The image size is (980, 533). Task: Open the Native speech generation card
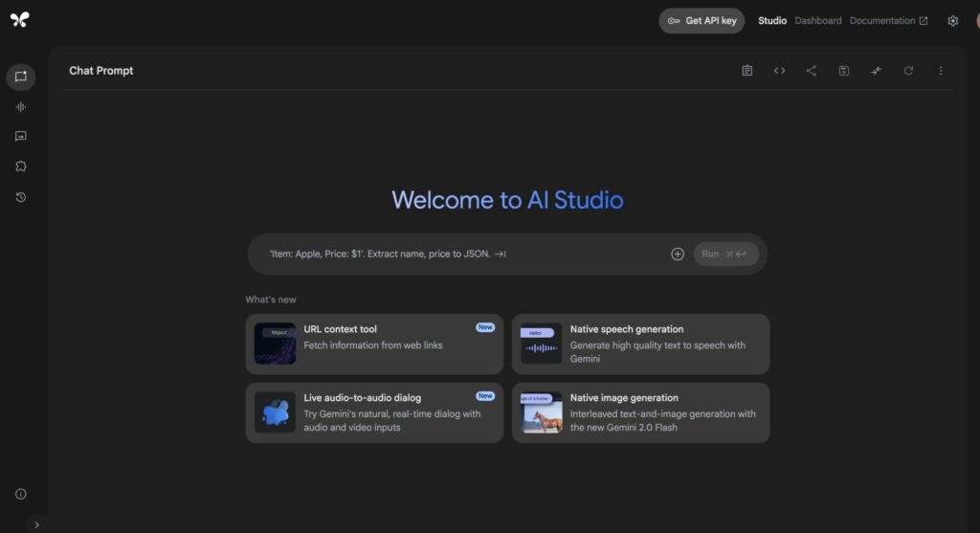(640, 344)
